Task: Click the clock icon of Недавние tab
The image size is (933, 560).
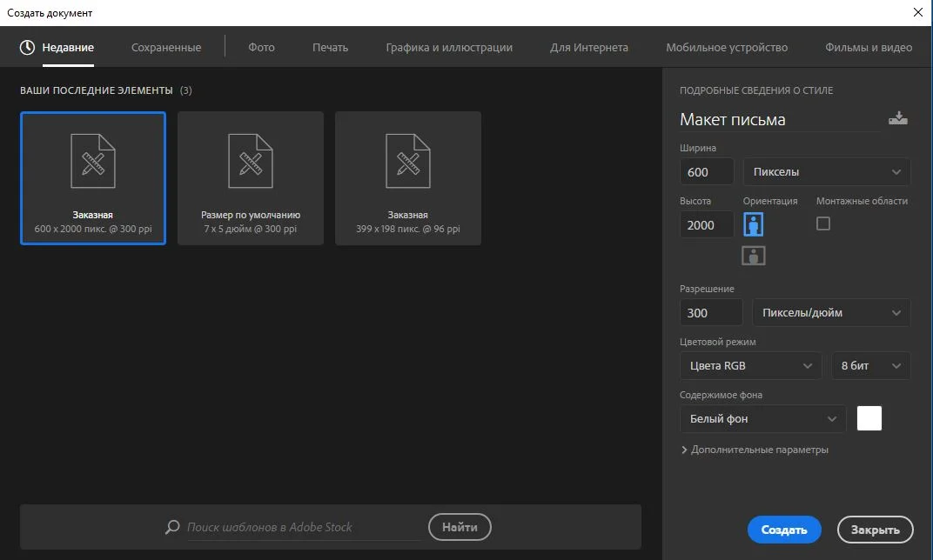Action: (28, 48)
